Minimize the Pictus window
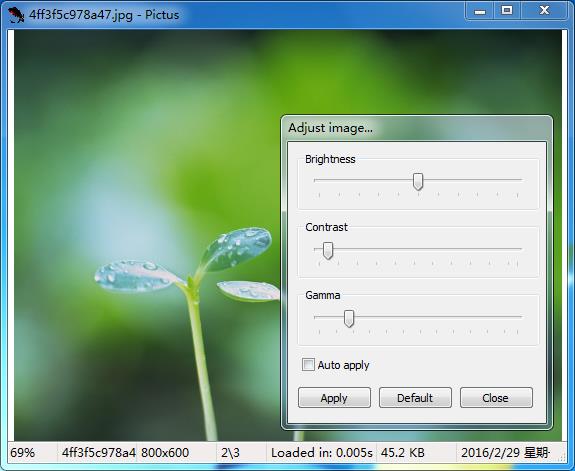Viewport: 575px width, 471px height. click(x=480, y=11)
